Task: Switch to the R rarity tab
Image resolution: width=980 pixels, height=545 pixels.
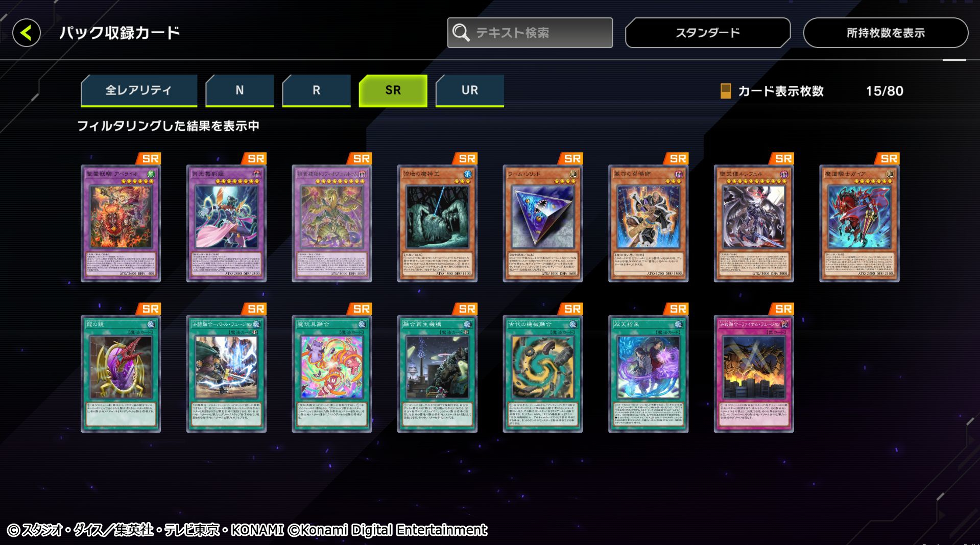Action: 316,90
